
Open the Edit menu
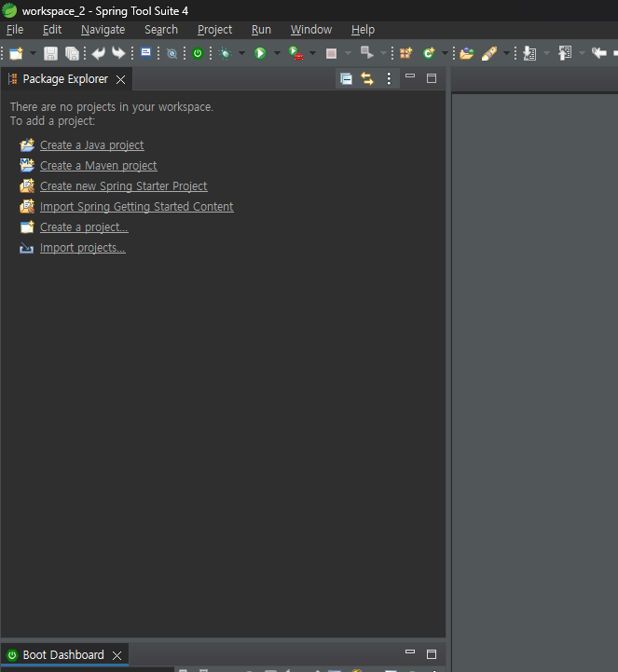(52, 30)
